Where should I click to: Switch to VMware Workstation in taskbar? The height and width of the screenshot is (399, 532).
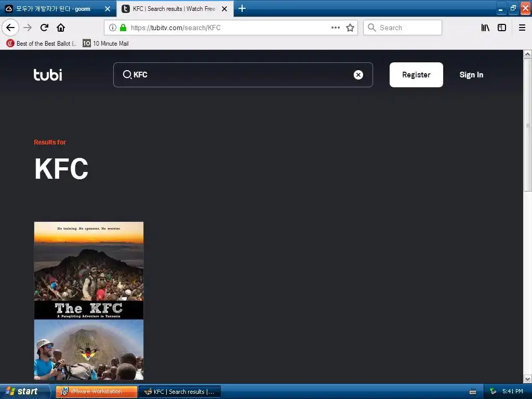(96, 392)
